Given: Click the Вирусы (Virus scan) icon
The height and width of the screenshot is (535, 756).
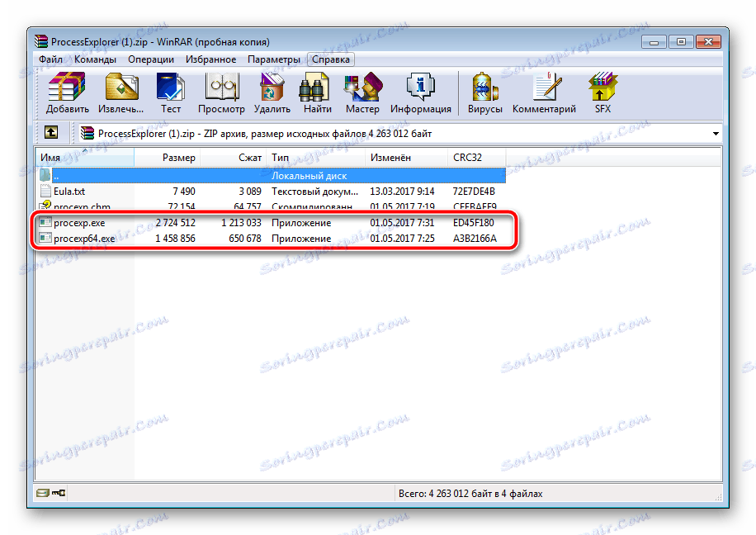Looking at the screenshot, I should click(x=485, y=93).
